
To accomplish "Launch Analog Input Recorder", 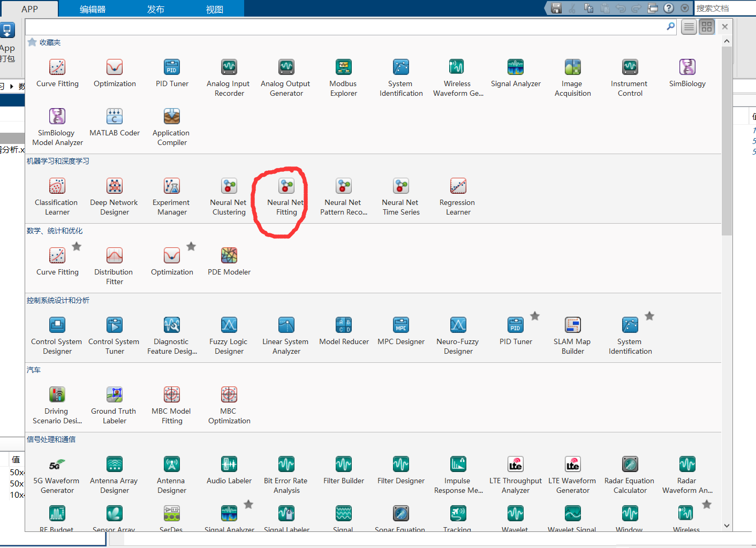I will (229, 78).
